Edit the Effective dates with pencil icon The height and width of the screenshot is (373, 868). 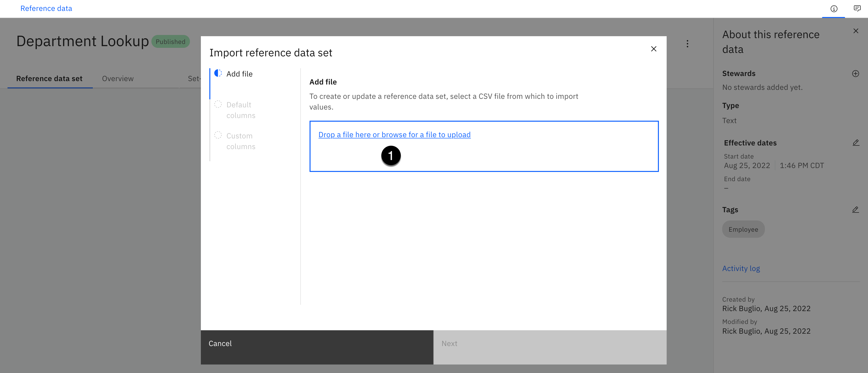856,143
